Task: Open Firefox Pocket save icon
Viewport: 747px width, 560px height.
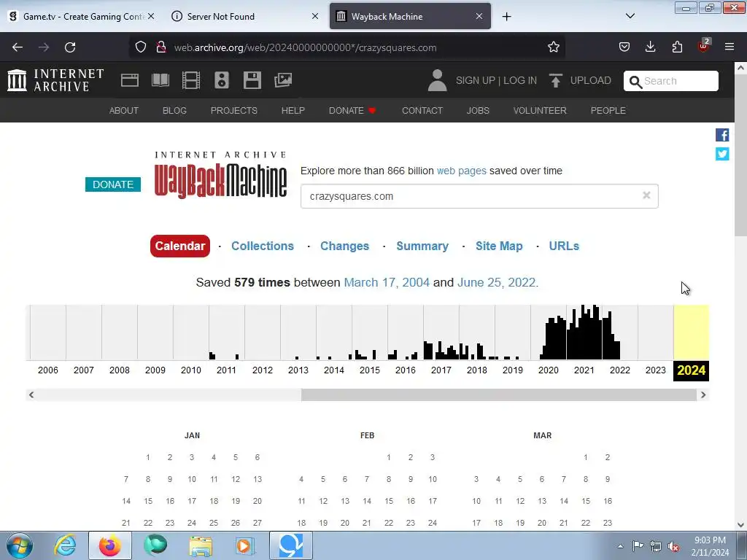Action: [624, 47]
